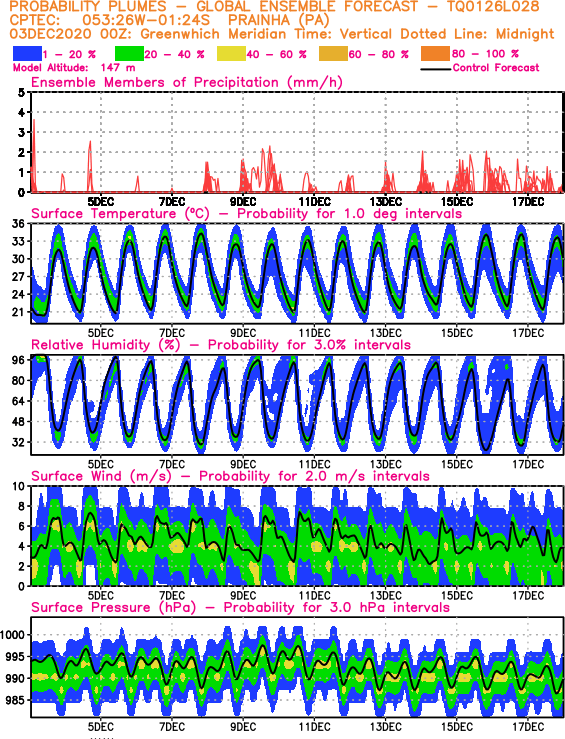
Task: Click the first precipitation spike near 3.5 mm/h
Action: [34, 121]
